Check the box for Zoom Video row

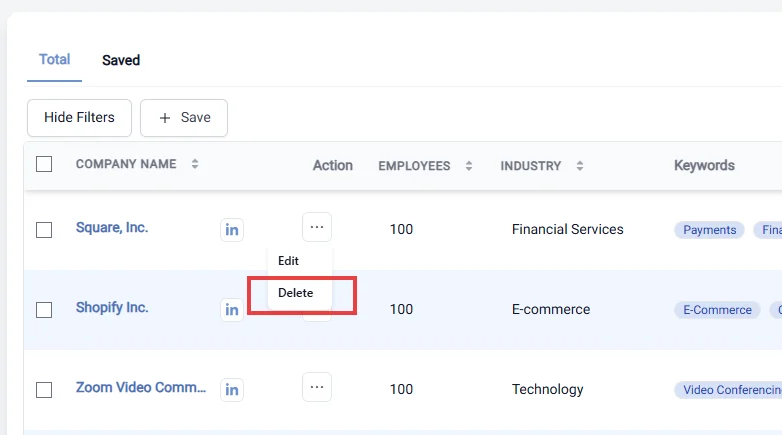pos(44,390)
